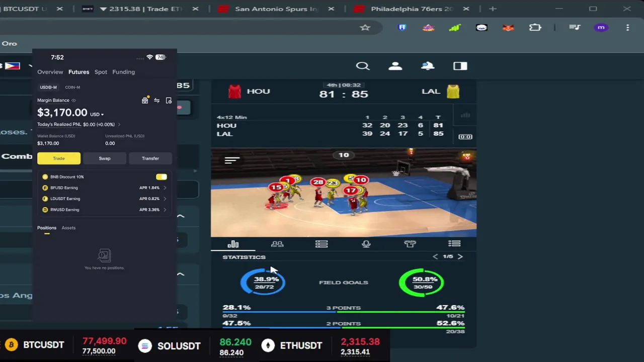Click the Swap button
Screen dimensions: 644x362
[x=105, y=158]
